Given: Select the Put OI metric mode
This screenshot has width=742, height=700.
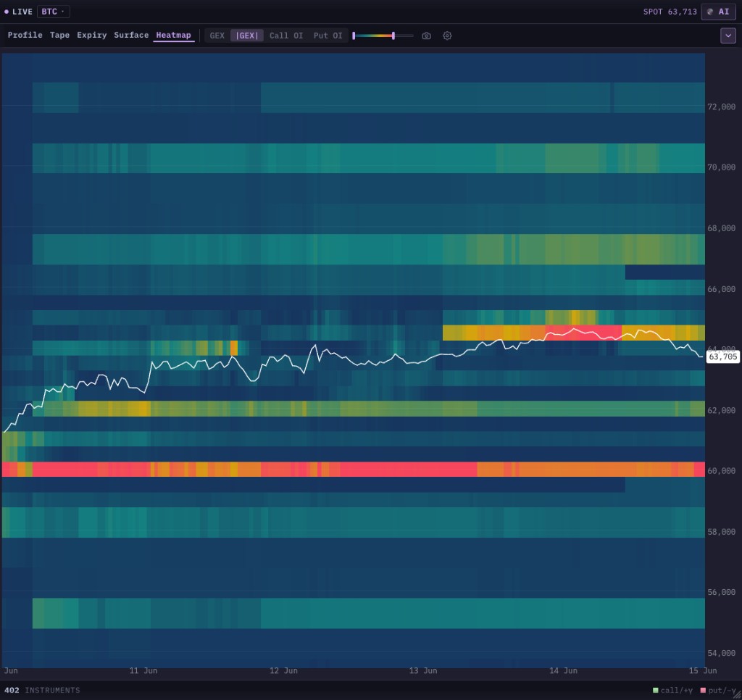Looking at the screenshot, I should (328, 36).
